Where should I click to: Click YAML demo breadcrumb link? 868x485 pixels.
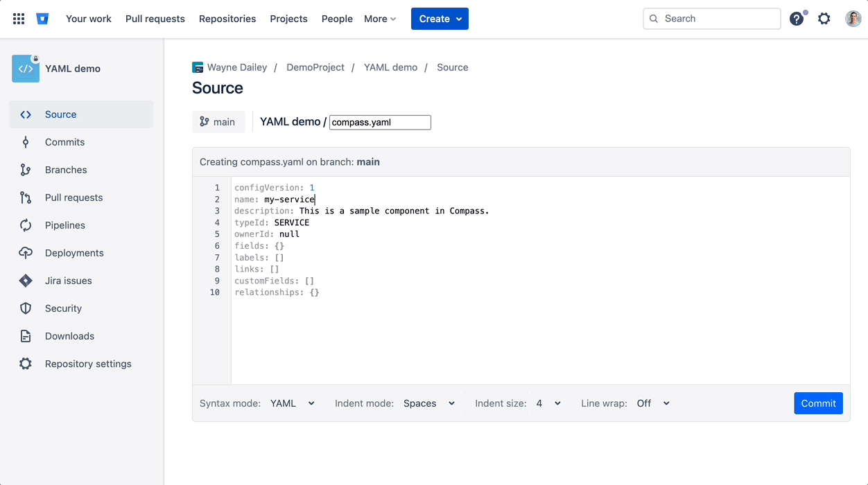[x=390, y=67]
